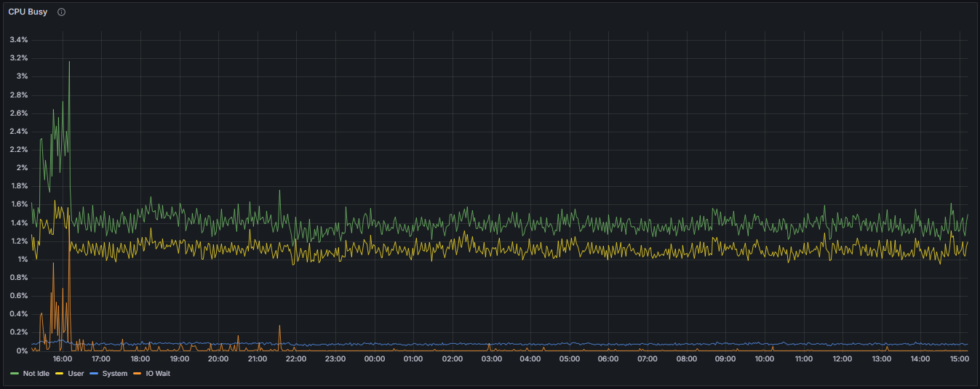Click the 2% y-axis label
This screenshot has width=980, height=389.
tap(23, 168)
